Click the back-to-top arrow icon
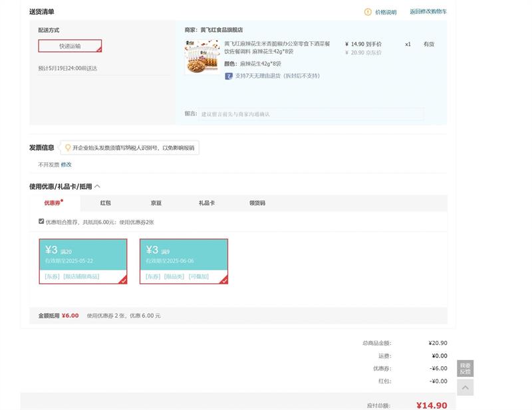 tap(465, 387)
